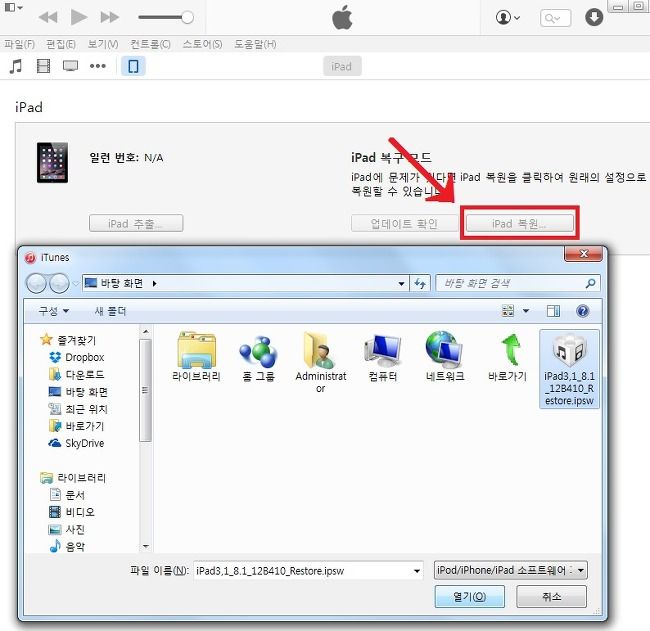Click the rewind playback button
This screenshot has width=650, height=631.
[x=48, y=17]
